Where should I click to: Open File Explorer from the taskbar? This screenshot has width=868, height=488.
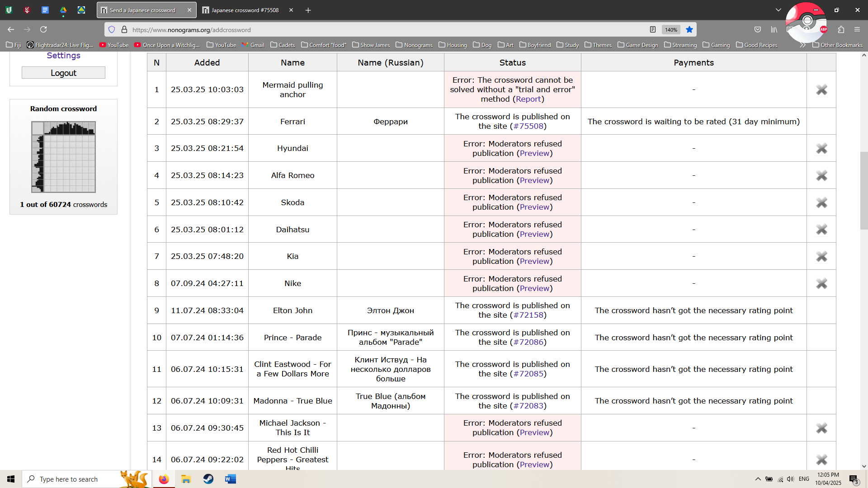[186, 479]
